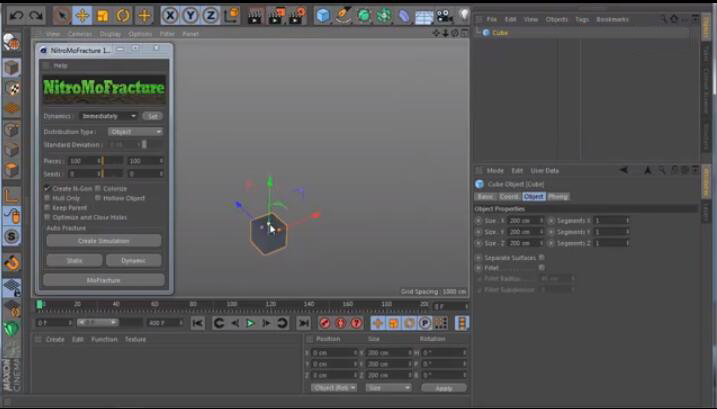The width and height of the screenshot is (717, 409).
Task: Select the Live Selection arrow tool
Action: tap(62, 16)
